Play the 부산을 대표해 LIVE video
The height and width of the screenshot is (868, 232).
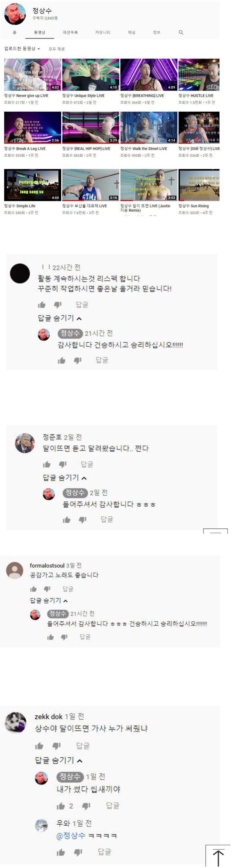(90, 185)
